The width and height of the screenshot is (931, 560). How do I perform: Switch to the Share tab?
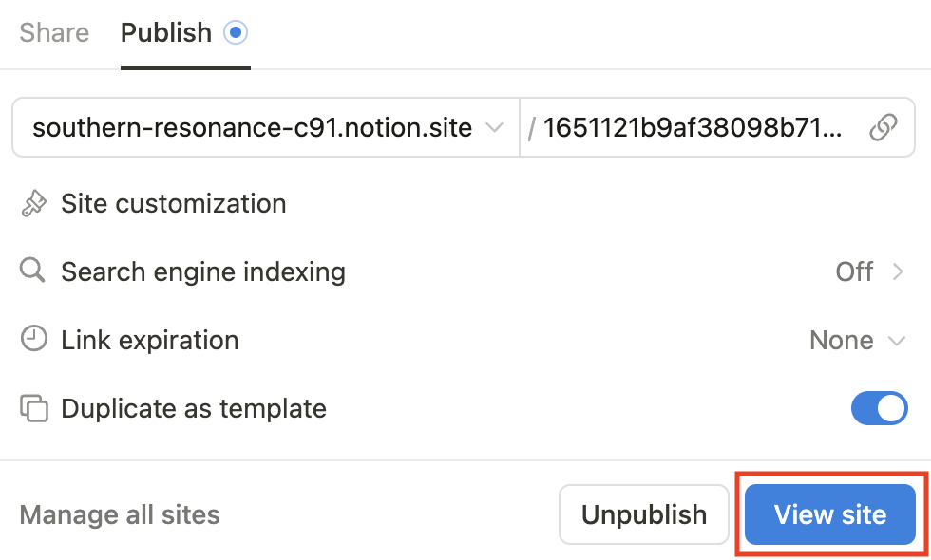tap(54, 33)
